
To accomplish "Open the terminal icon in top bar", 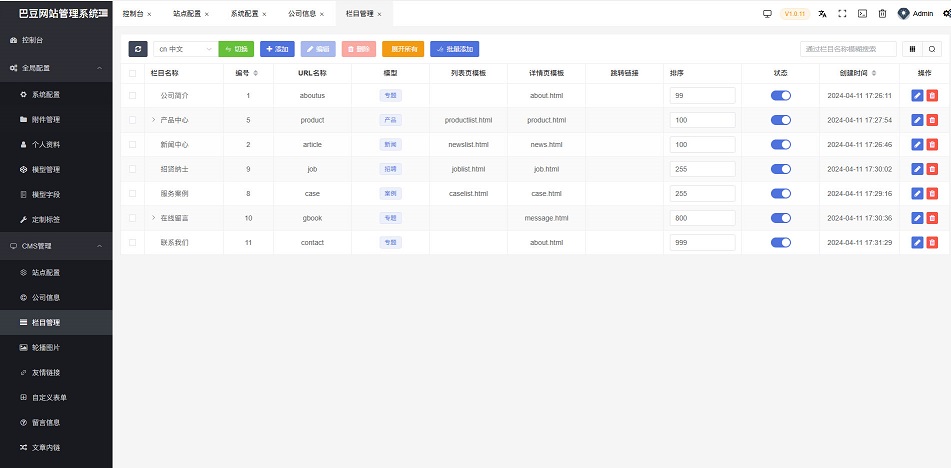I will (862, 13).
